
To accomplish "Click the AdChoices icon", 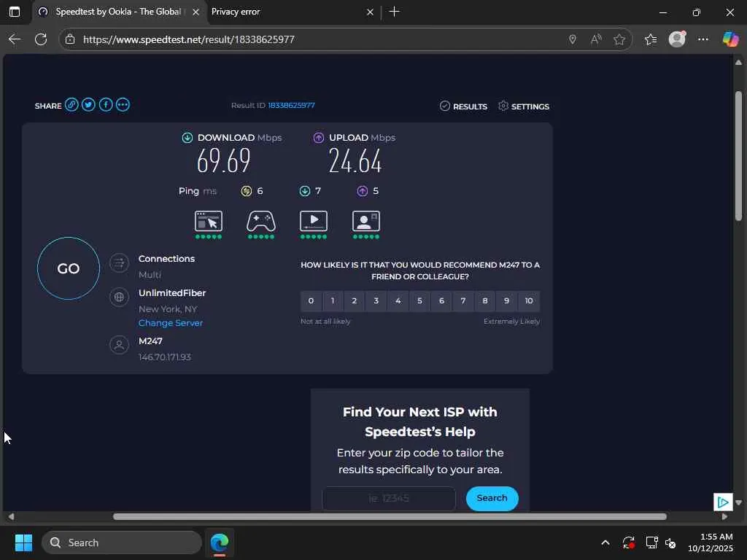I will (723, 502).
